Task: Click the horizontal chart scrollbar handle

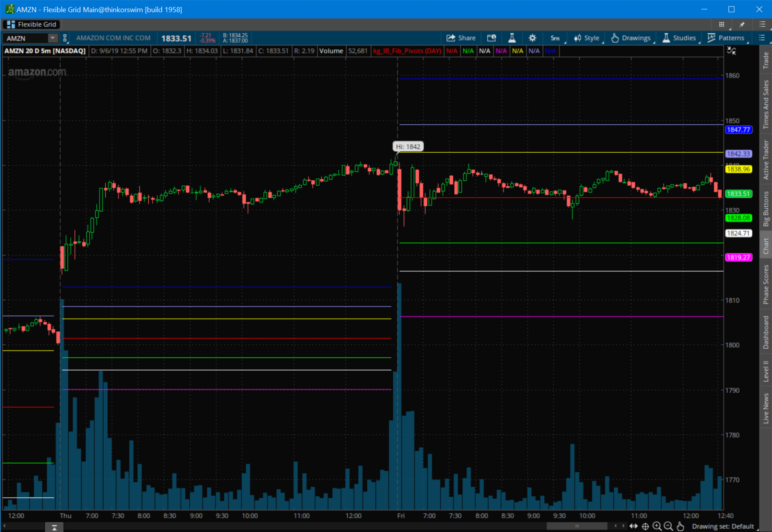Action: [x=577, y=526]
